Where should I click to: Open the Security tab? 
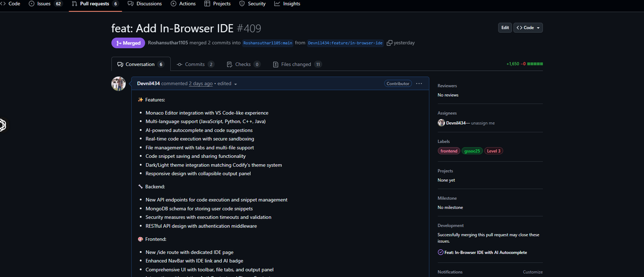(252, 4)
